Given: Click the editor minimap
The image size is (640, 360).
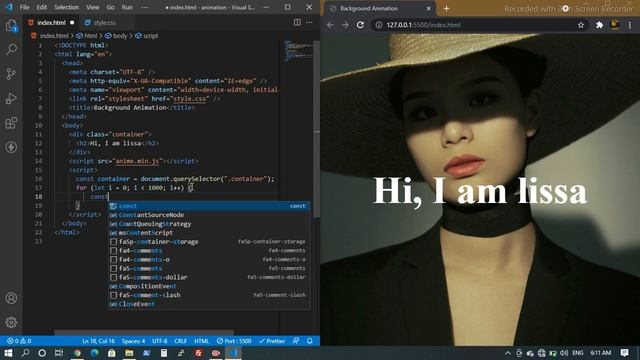Looking at the screenshot, I should click(298, 51).
